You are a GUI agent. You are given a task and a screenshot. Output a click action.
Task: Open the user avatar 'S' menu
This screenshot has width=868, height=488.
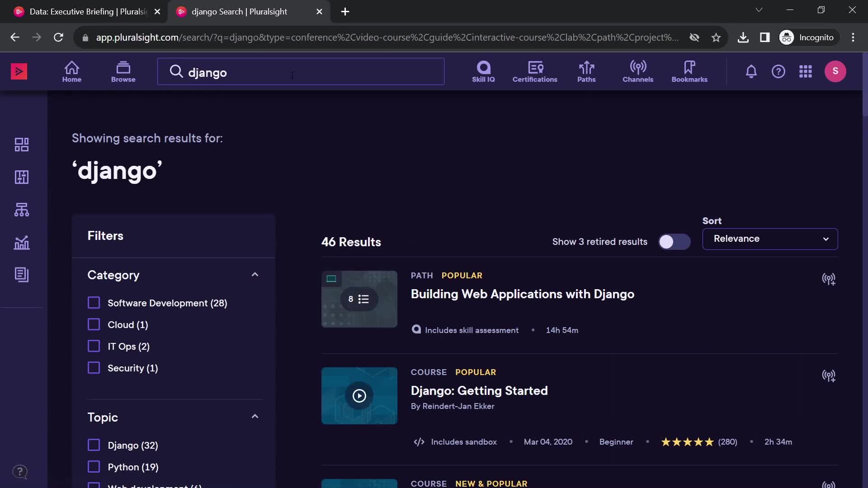tap(835, 71)
